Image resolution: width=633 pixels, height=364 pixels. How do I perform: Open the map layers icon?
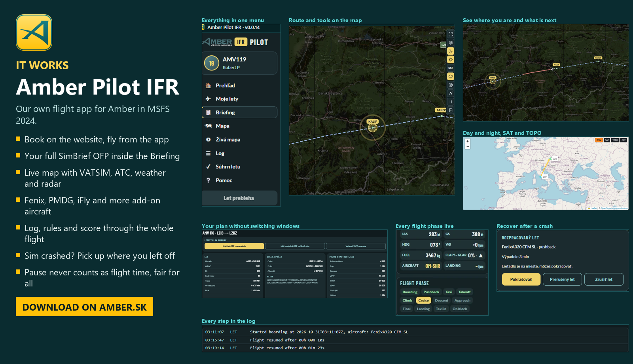(451, 43)
